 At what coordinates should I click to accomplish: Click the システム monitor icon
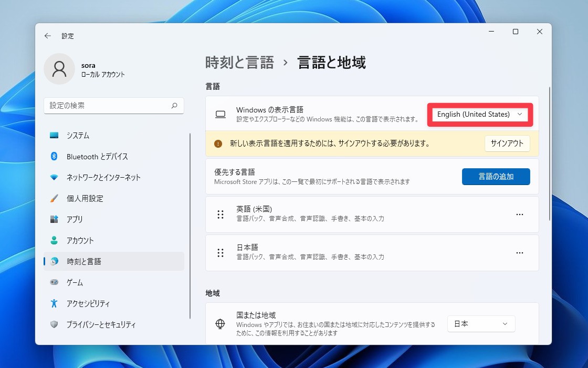[x=54, y=135]
